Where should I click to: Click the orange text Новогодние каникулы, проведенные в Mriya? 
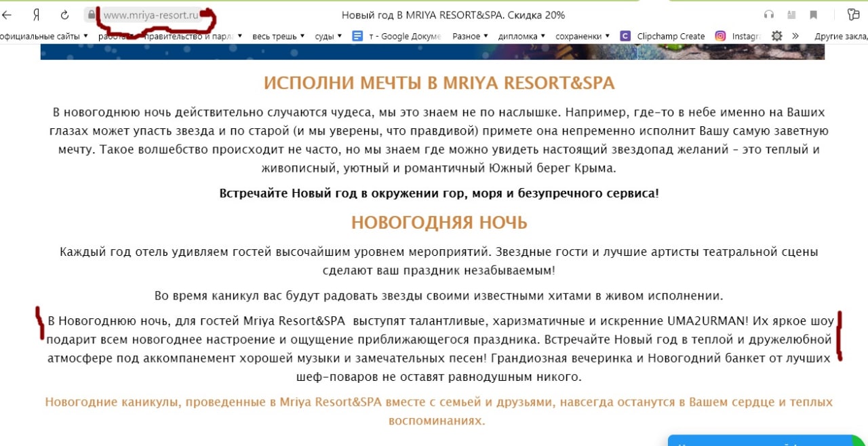pos(439,411)
